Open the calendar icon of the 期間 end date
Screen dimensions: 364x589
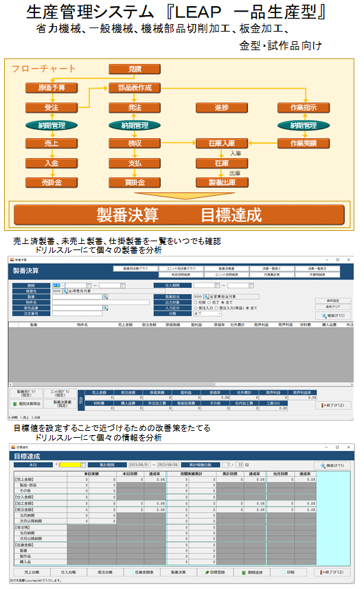click(123, 285)
